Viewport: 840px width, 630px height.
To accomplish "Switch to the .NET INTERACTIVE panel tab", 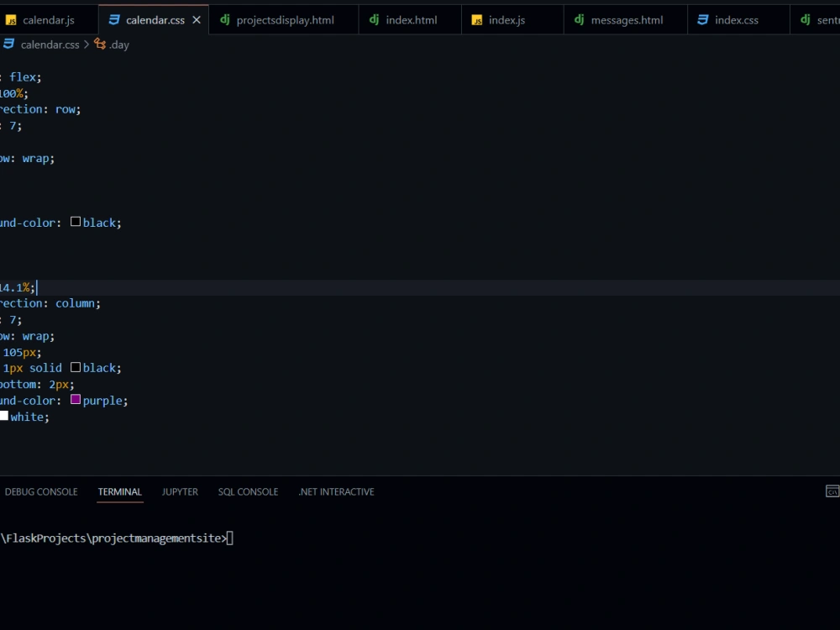I will click(337, 491).
